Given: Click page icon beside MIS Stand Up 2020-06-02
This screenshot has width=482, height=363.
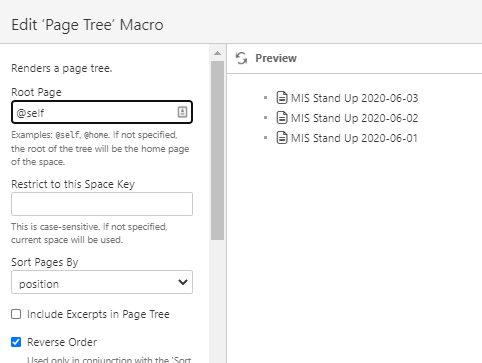Looking at the screenshot, I should point(282,118).
